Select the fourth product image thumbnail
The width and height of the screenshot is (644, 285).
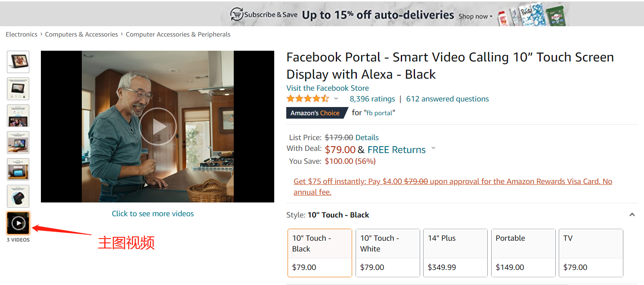[18, 142]
